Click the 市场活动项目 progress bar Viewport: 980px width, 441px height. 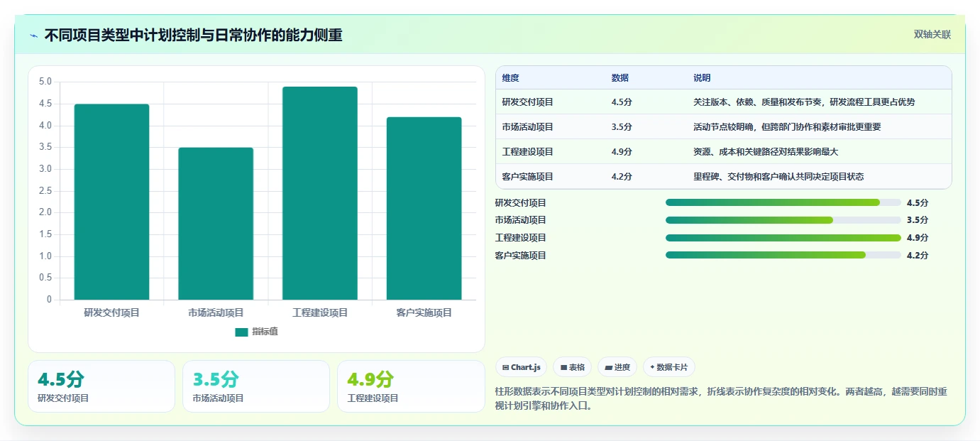[783, 220]
